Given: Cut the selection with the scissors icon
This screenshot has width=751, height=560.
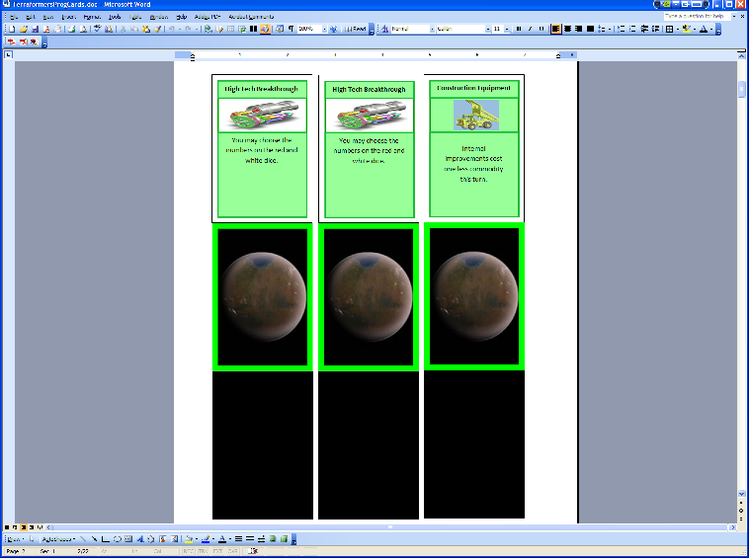Looking at the screenshot, I should 123,30.
